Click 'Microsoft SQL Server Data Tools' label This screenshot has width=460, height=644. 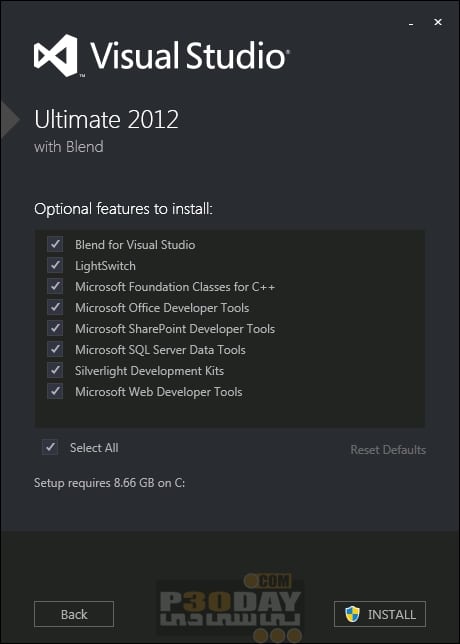160,350
